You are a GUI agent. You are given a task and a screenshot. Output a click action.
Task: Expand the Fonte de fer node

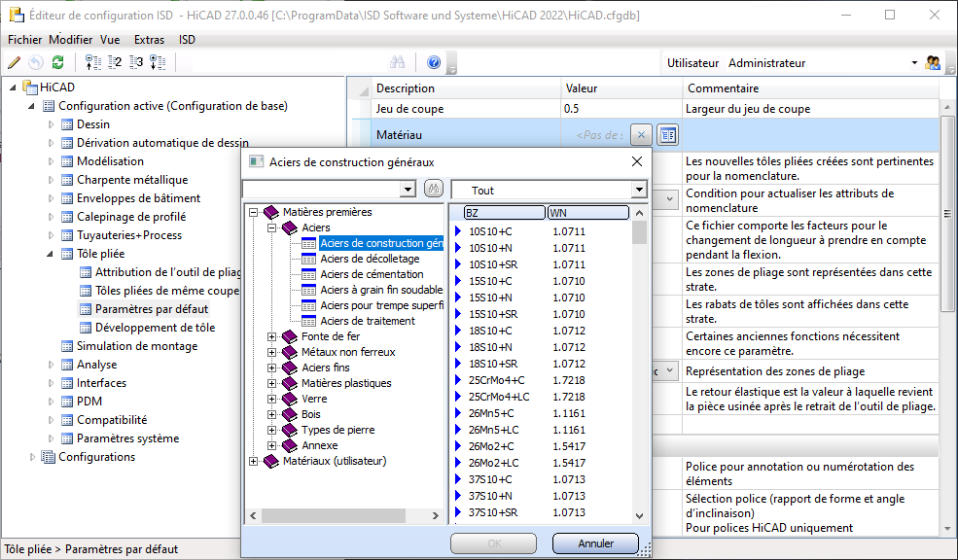272,336
